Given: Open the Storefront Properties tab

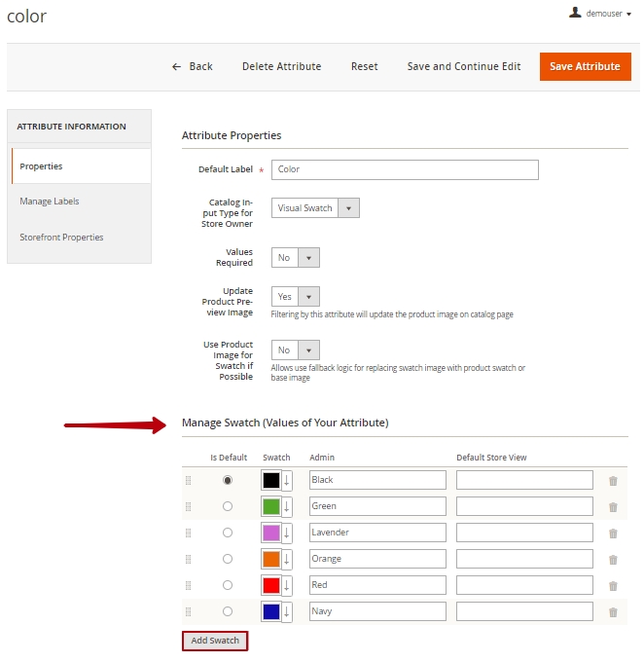Looking at the screenshot, I should pyautogui.click(x=61, y=238).
